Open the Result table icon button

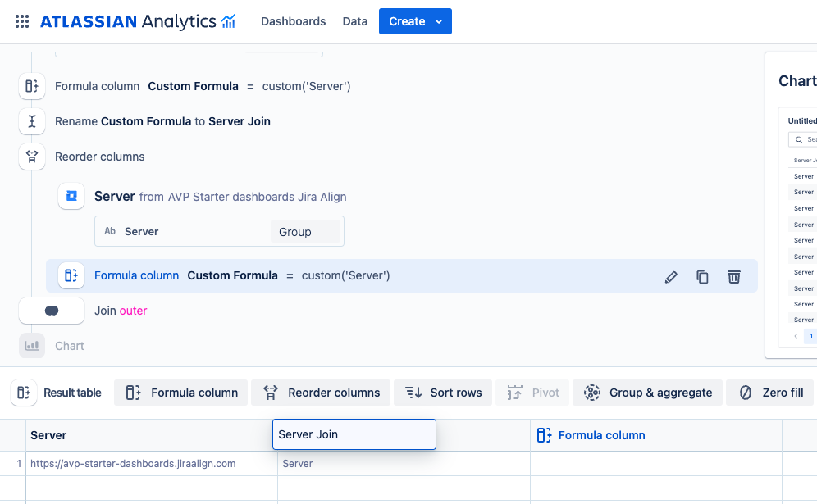tap(24, 393)
